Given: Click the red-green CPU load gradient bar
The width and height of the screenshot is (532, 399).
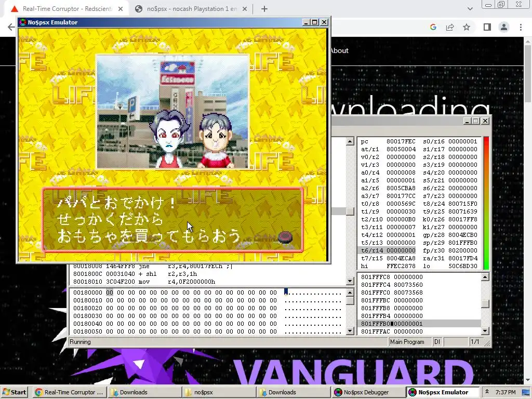Looking at the screenshot, I should pos(486,203).
